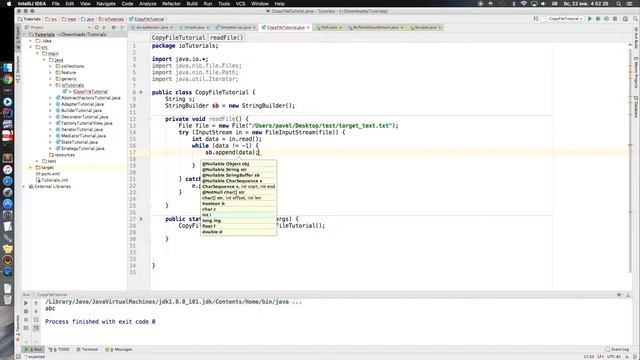Viewport: 640px width, 360px height.
Task: Run with coverage from the main toolbar
Action: coord(607,19)
